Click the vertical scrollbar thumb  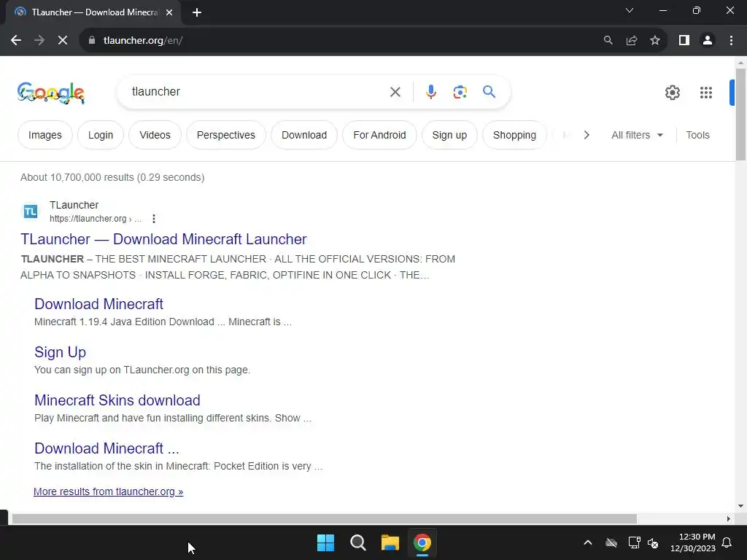(x=740, y=114)
